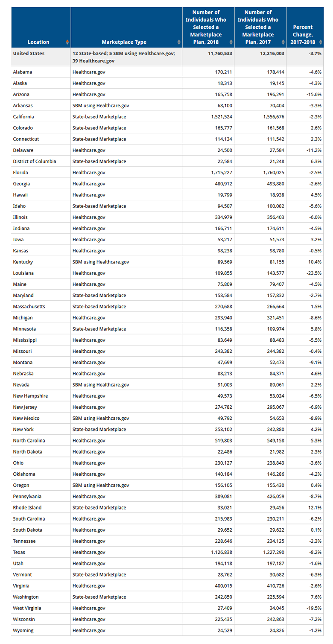Sort by 2018 plan selections arrows
The width and height of the screenshot is (333, 644).
[x=231, y=42]
